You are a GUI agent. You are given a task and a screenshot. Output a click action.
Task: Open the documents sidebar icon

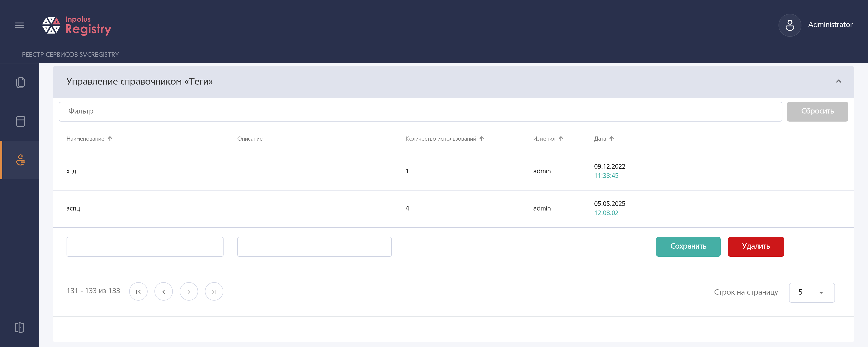tap(21, 82)
